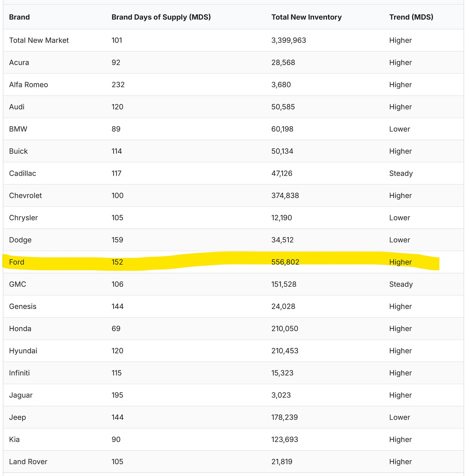Image resolution: width=469 pixels, height=476 pixels.
Task: Click Cadillac's Steady trend cell
Action: click(401, 174)
